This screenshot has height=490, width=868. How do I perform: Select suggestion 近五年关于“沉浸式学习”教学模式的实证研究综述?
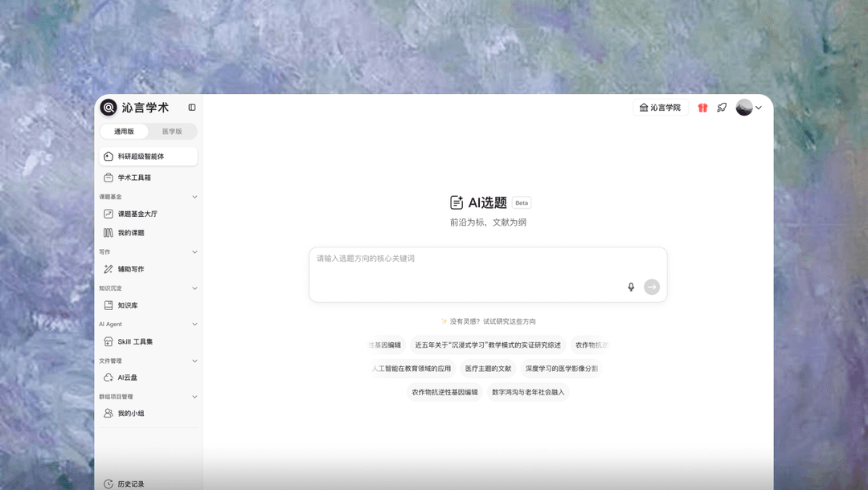click(488, 345)
